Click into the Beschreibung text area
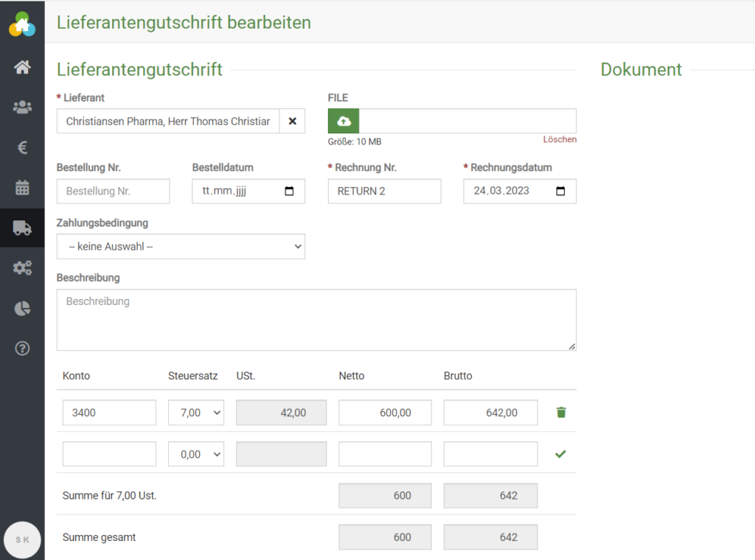The image size is (755, 560). click(x=316, y=320)
